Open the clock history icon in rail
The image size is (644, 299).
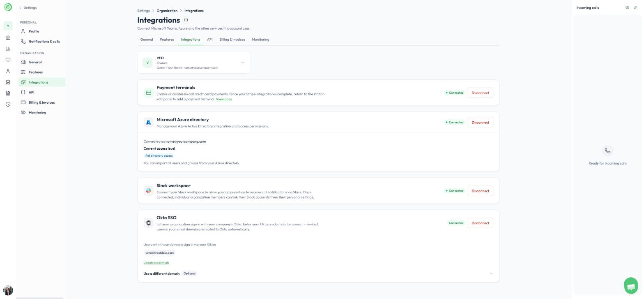8,104
